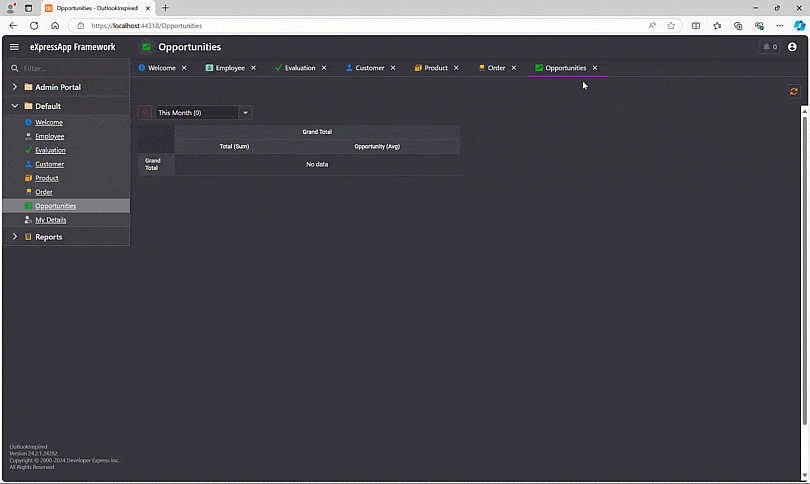Open Welcome in navigation tree
The width and height of the screenshot is (810, 484).
point(49,122)
